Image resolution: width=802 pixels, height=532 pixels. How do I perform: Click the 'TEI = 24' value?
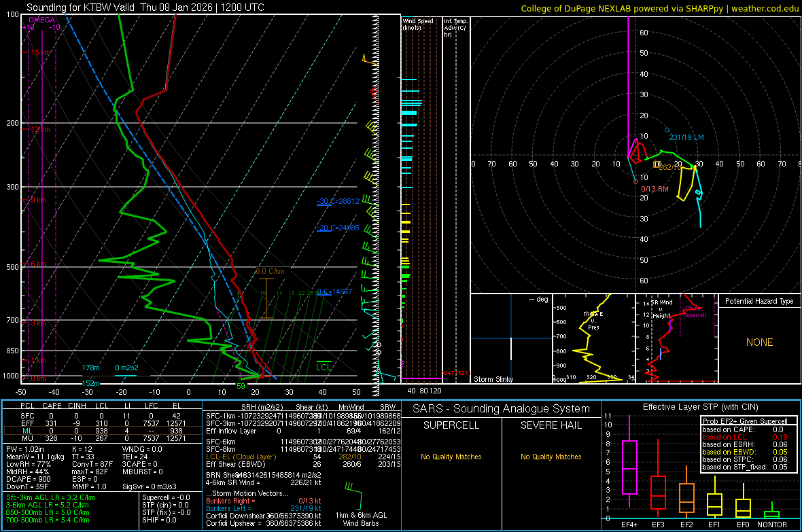[135, 457]
